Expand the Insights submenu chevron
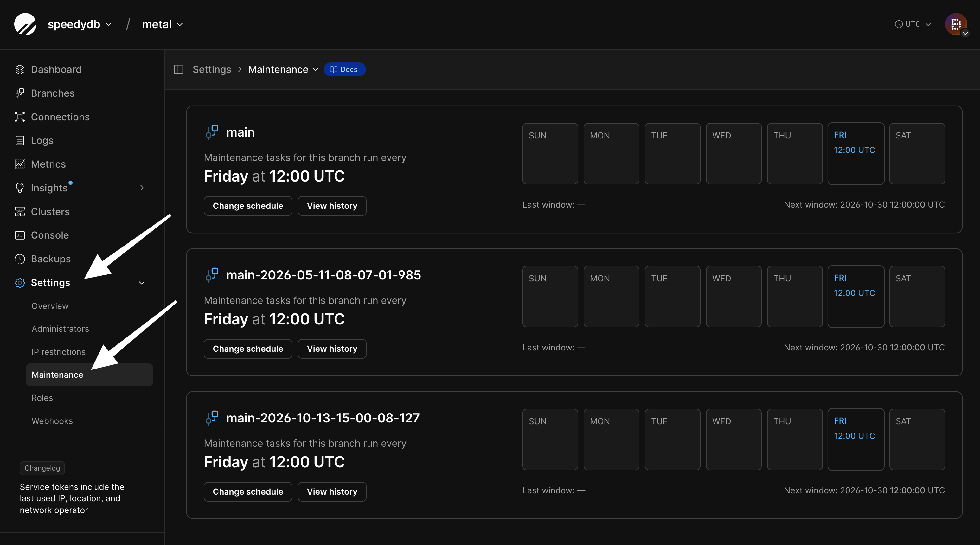 click(x=142, y=188)
